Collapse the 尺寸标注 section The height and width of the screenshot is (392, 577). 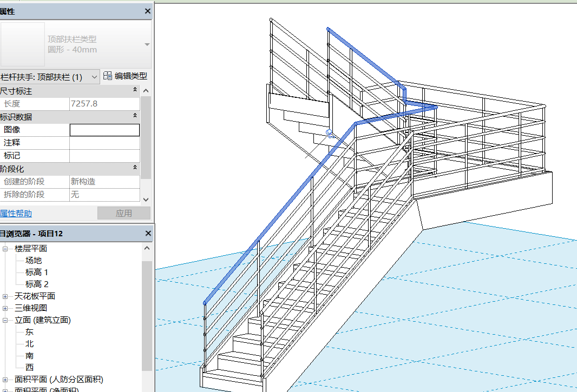coord(135,90)
